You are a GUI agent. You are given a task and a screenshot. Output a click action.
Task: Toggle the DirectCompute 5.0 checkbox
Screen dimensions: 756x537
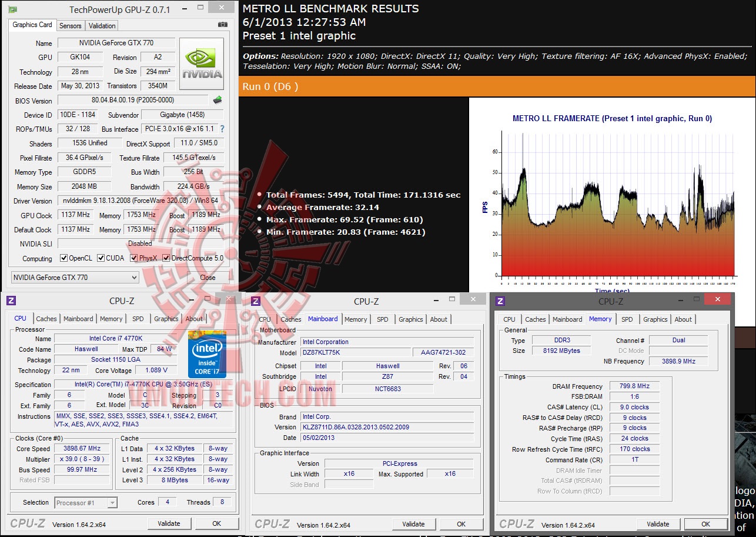(x=166, y=258)
